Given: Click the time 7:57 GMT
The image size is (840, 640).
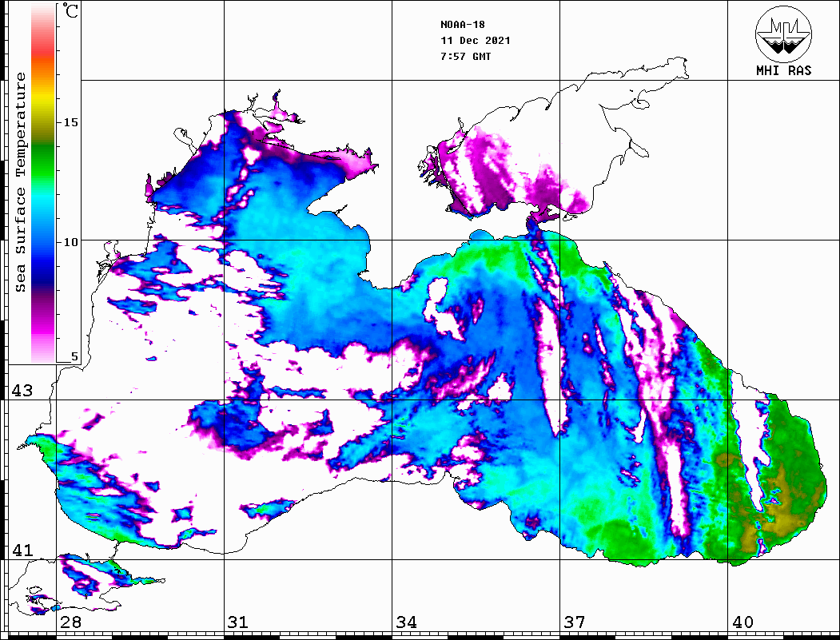Looking at the screenshot, I should [465, 57].
